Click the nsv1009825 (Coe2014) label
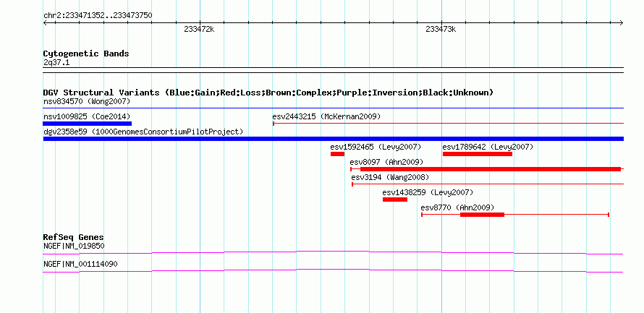Image resolution: width=644 pixels, height=313 pixels. (x=87, y=116)
